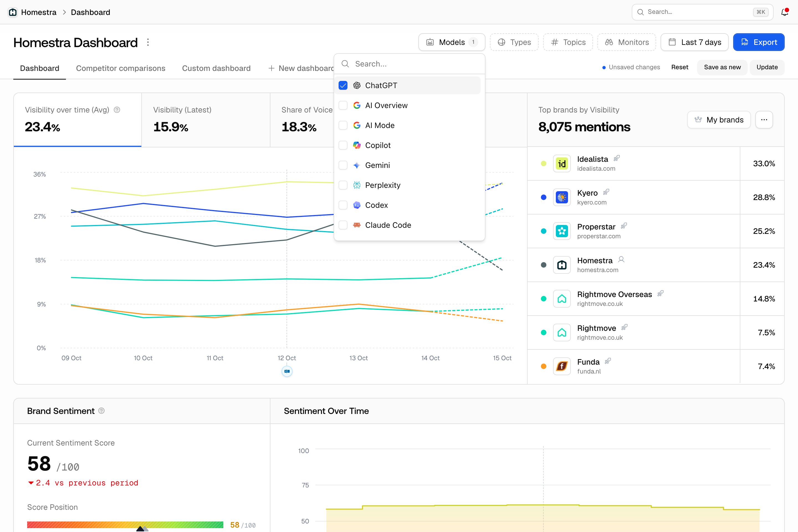Viewport: 798px width, 532px height.
Task: Click the Update button
Action: pos(767,67)
